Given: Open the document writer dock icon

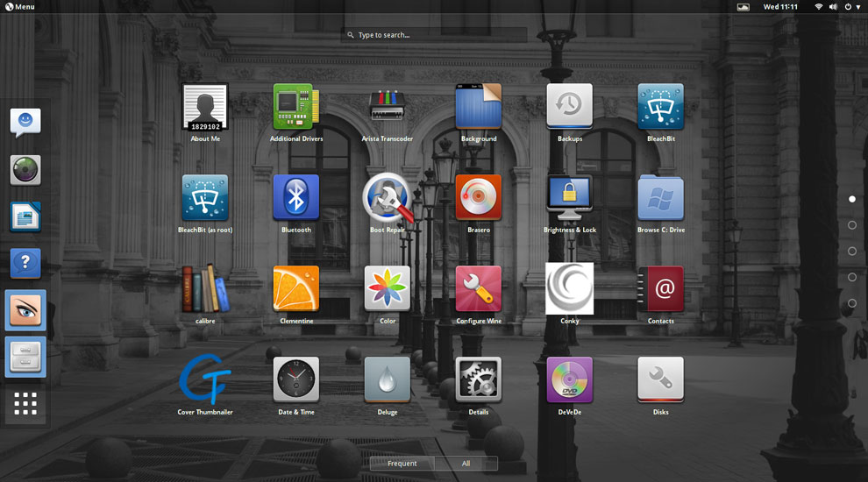Looking at the screenshot, I should 25,216.
